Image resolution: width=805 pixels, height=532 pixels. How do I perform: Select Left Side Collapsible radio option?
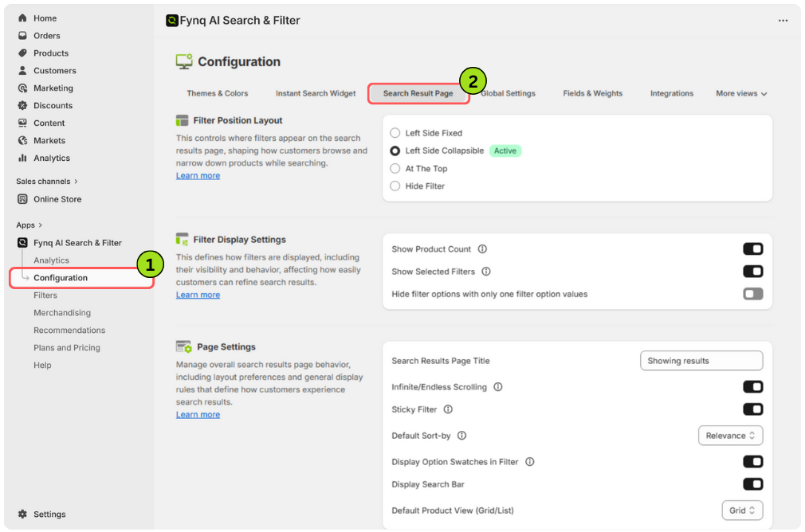click(395, 151)
